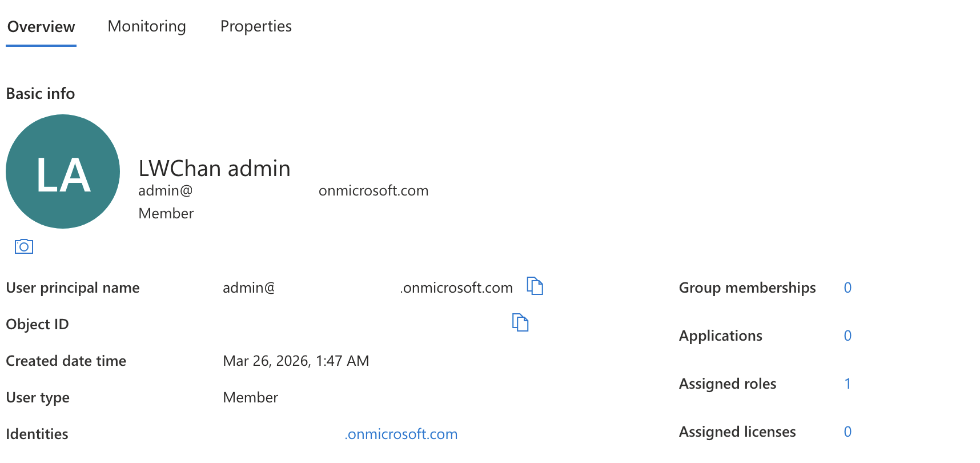Viewport: 980px width, 463px height.
Task: Click the camera icon to change photo
Action: pyautogui.click(x=23, y=246)
